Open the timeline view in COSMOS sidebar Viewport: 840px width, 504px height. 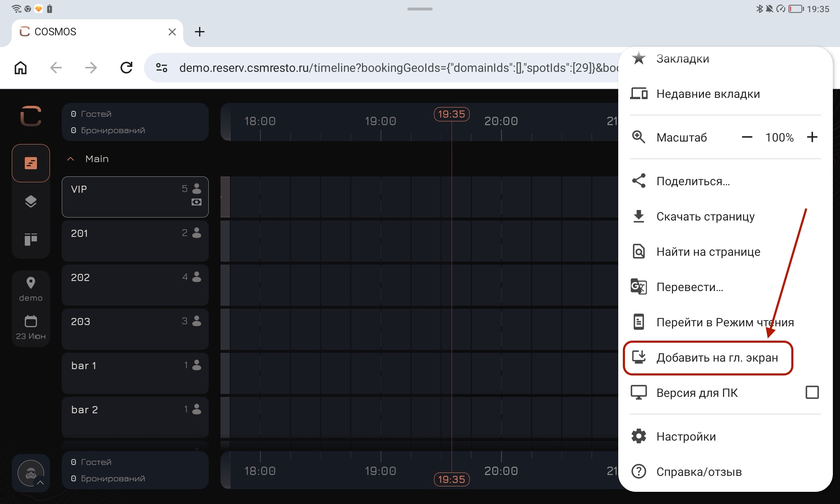point(31,163)
